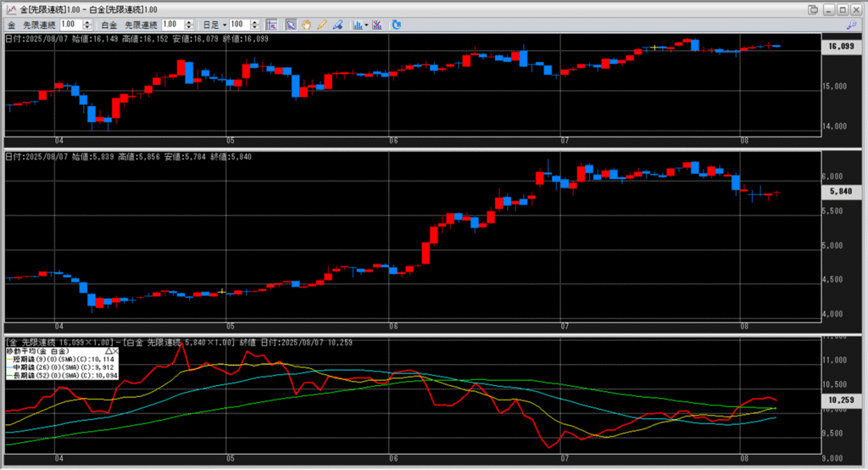Viewport: 868px width, 470px height.
Task: Click the window cascade icon in title bar
Action: tap(813, 8)
